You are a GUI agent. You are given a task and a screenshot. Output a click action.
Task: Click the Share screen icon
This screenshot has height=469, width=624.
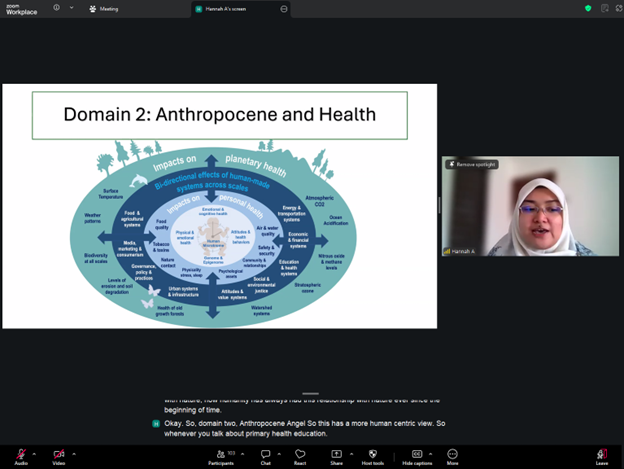[x=336, y=454]
